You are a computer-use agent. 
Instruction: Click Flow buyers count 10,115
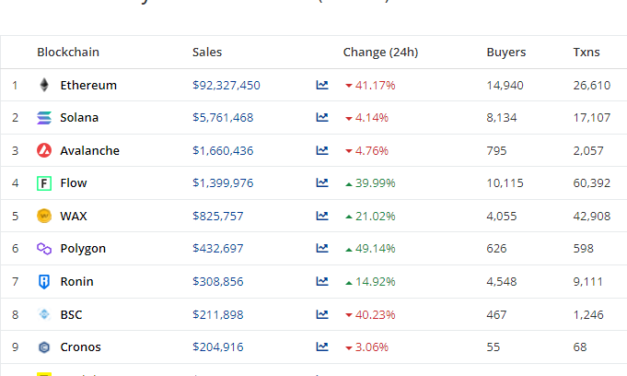[505, 183]
